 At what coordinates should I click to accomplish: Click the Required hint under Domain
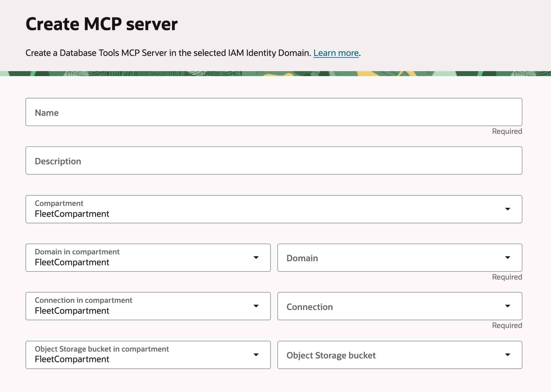click(507, 277)
